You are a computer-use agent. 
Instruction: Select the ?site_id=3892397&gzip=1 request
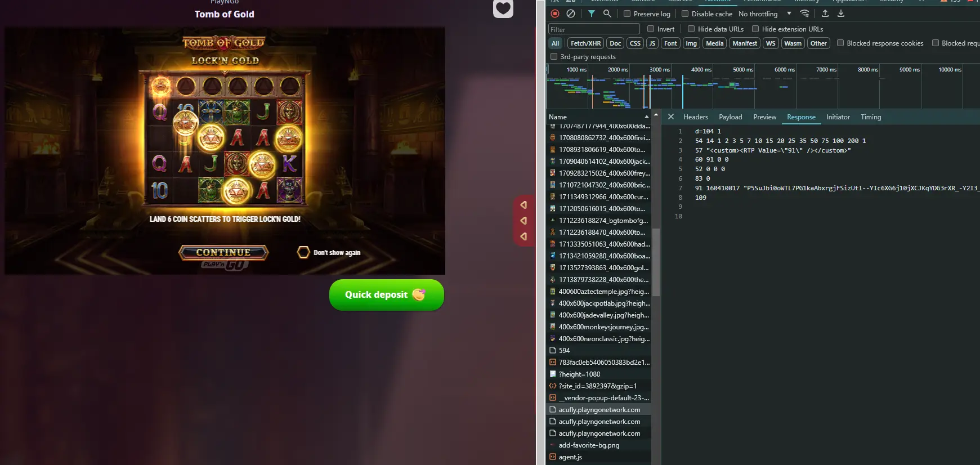tap(599, 386)
